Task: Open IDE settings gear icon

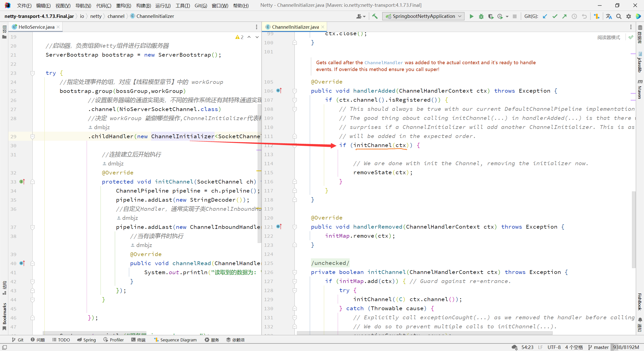Action: click(x=628, y=16)
